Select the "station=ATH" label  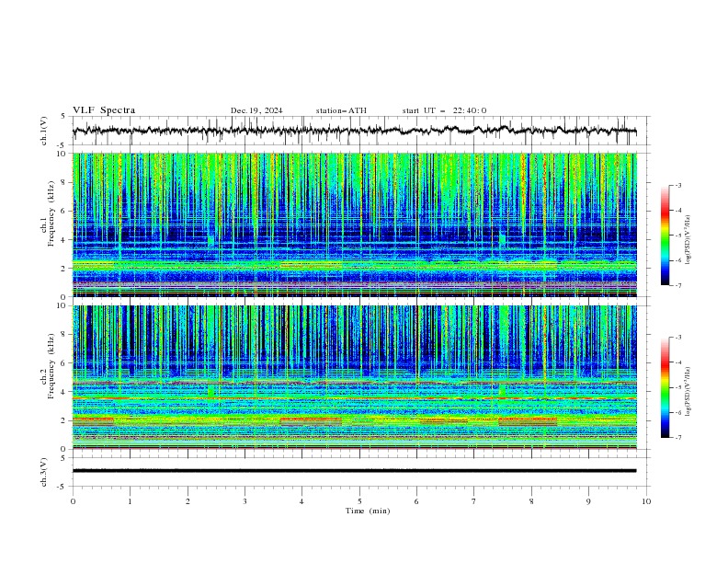pos(341,110)
